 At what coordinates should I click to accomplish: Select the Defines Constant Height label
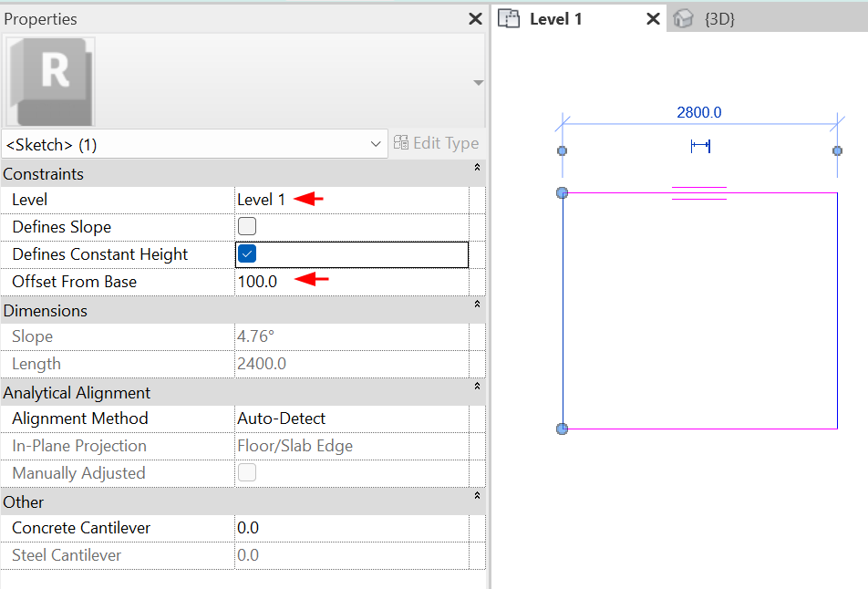pos(100,254)
